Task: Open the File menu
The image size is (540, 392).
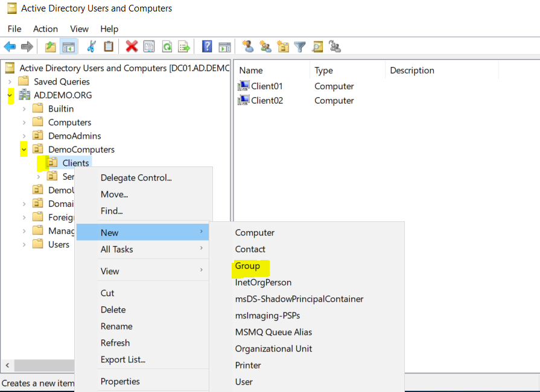Action: (x=14, y=29)
